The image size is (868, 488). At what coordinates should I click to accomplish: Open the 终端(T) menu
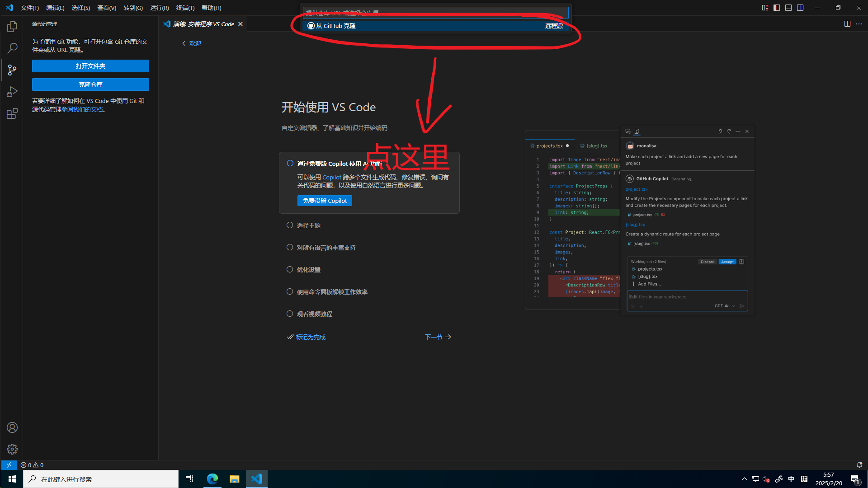(x=185, y=8)
